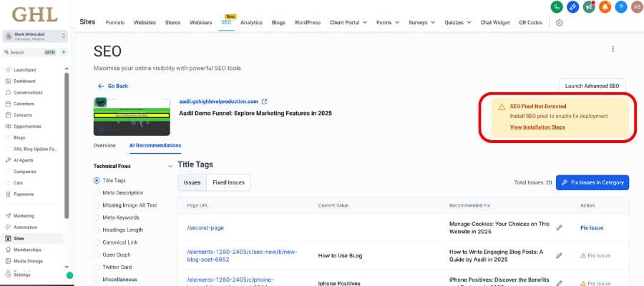Open the three-dot more options menu

tap(613, 49)
